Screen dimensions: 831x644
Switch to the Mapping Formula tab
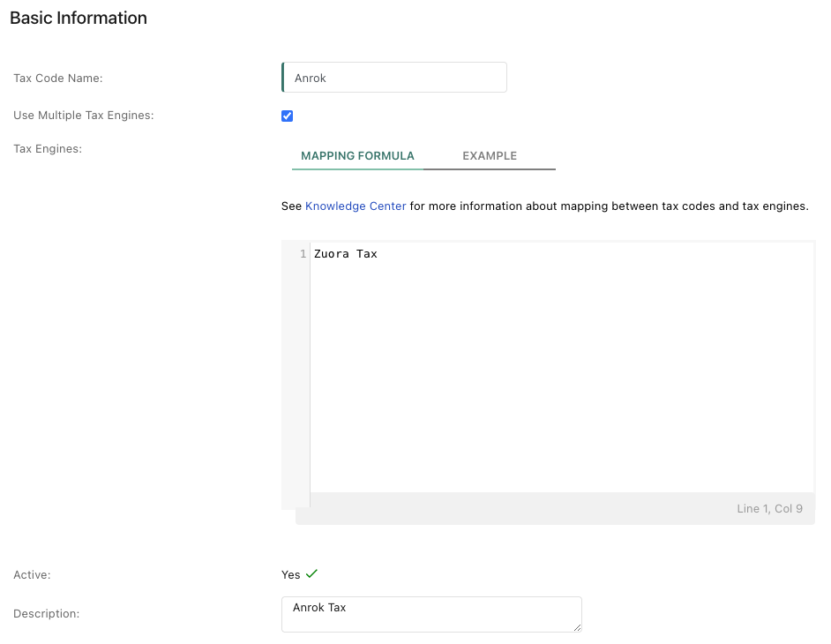tap(358, 156)
